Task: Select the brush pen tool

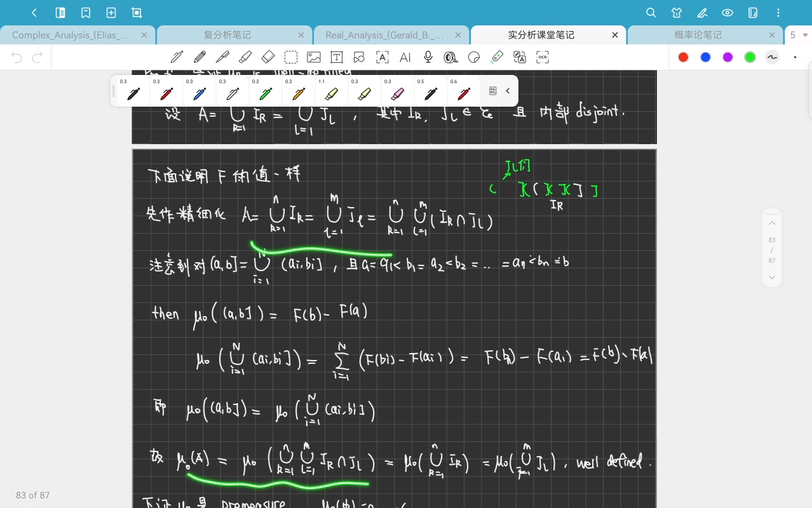Action: click(222, 57)
